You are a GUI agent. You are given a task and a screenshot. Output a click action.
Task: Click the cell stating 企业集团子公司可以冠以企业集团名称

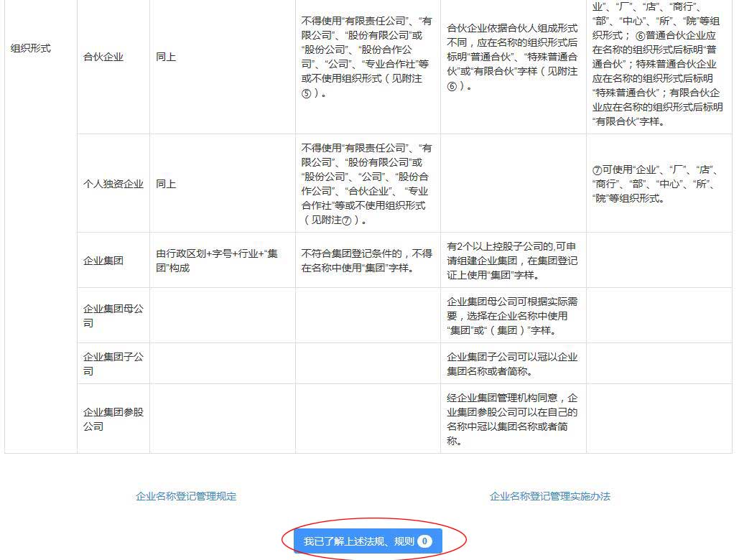point(512,363)
